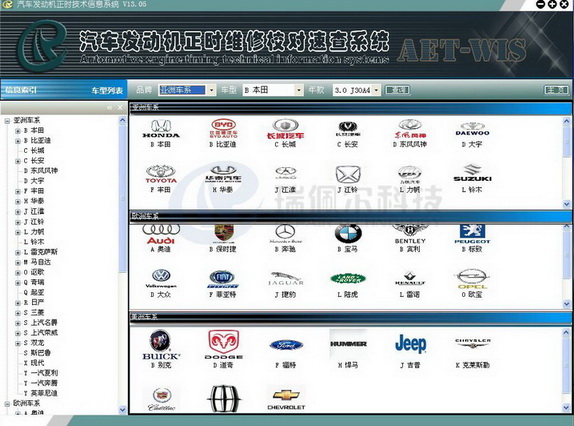Image resolution: width=574 pixels, height=426 pixels.
Task: Select Y 英菲尼迪 in the tree
Action: click(x=40, y=393)
